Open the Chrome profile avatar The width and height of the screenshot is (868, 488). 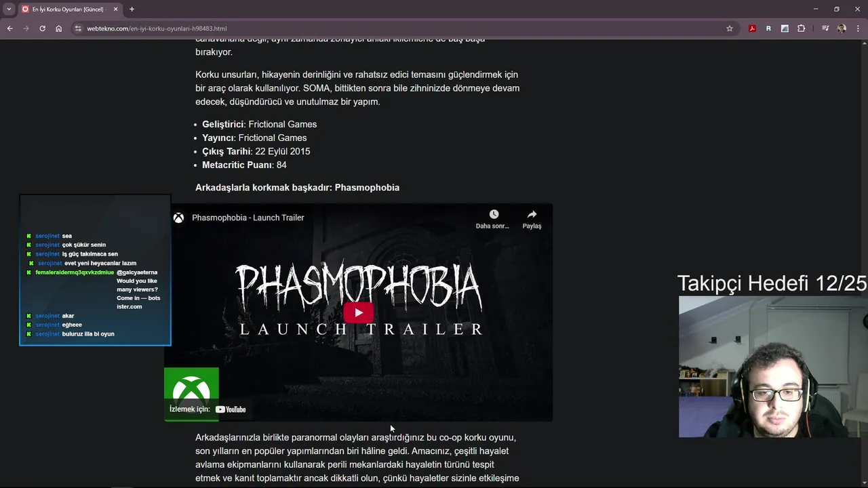842,28
